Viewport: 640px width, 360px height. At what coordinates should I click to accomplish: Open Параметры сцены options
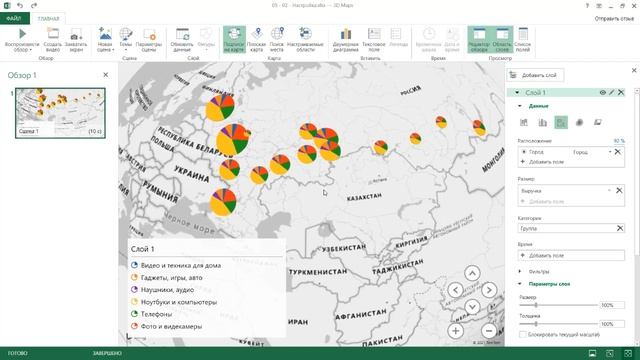click(149, 40)
